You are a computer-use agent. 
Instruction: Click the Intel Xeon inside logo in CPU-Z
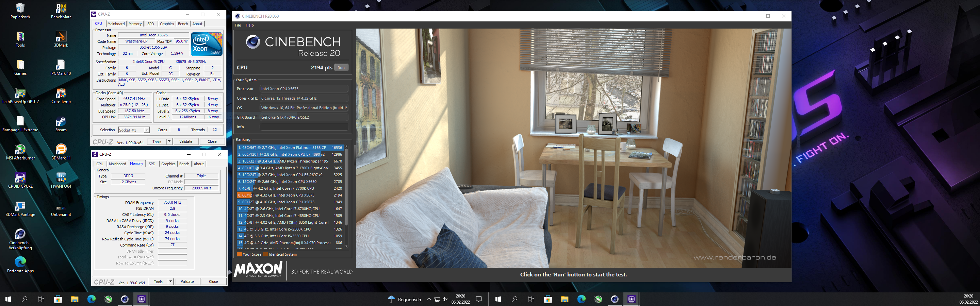coord(207,44)
